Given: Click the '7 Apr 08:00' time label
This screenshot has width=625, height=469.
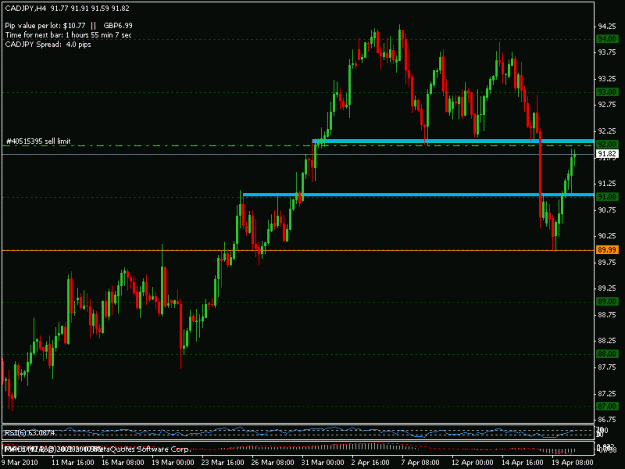Looking at the screenshot, I should (420, 462).
